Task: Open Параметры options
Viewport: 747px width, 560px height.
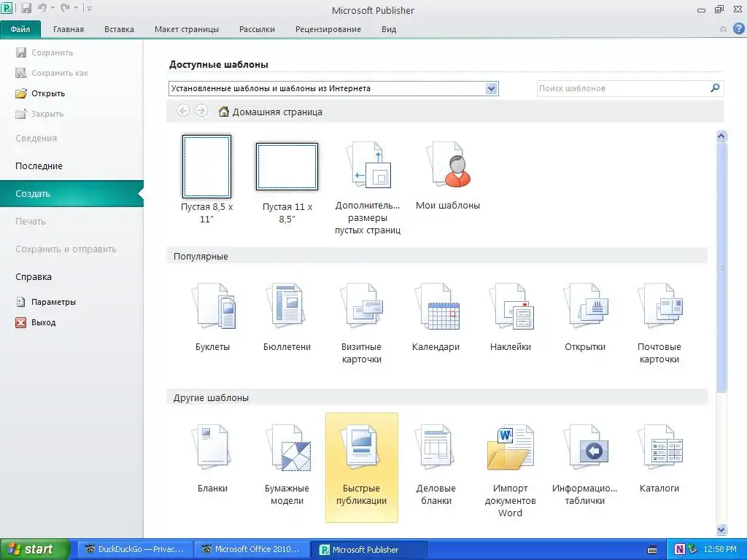Action: [46, 302]
